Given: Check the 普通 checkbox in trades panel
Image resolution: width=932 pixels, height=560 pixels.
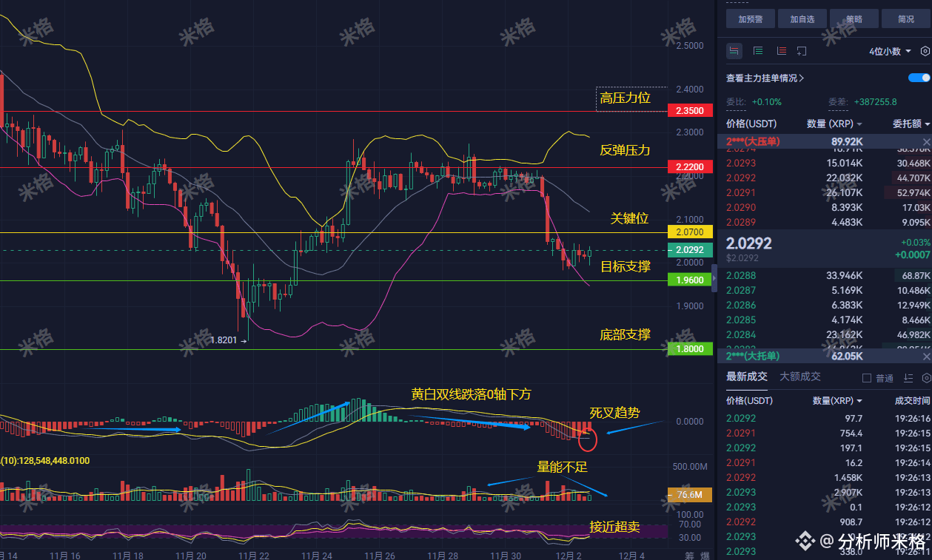Looking at the screenshot, I should (867, 377).
